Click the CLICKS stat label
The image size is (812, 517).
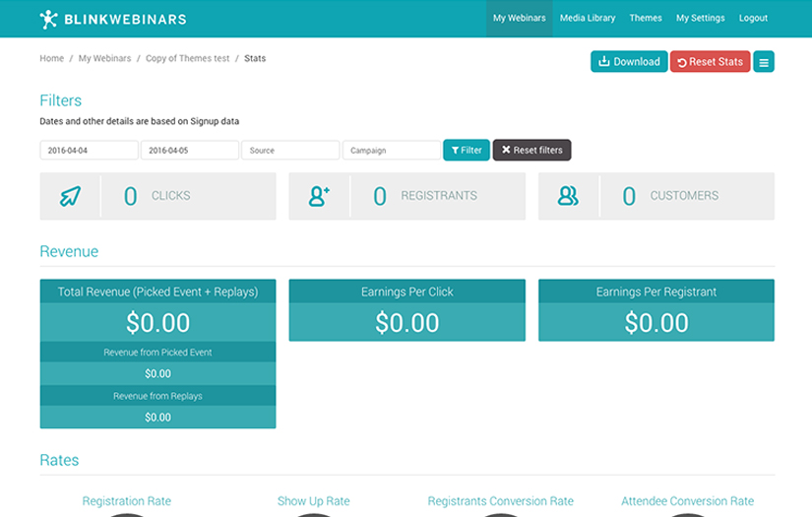[x=171, y=196]
